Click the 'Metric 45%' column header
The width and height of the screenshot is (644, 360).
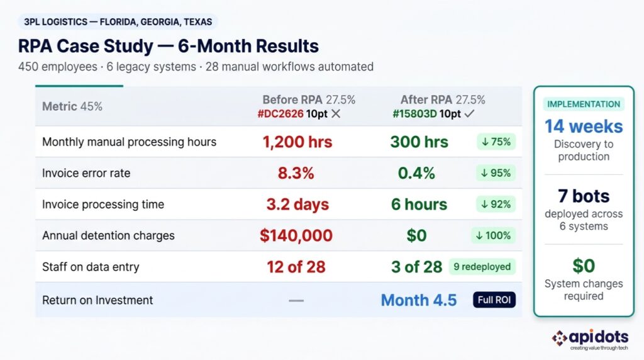click(72, 106)
